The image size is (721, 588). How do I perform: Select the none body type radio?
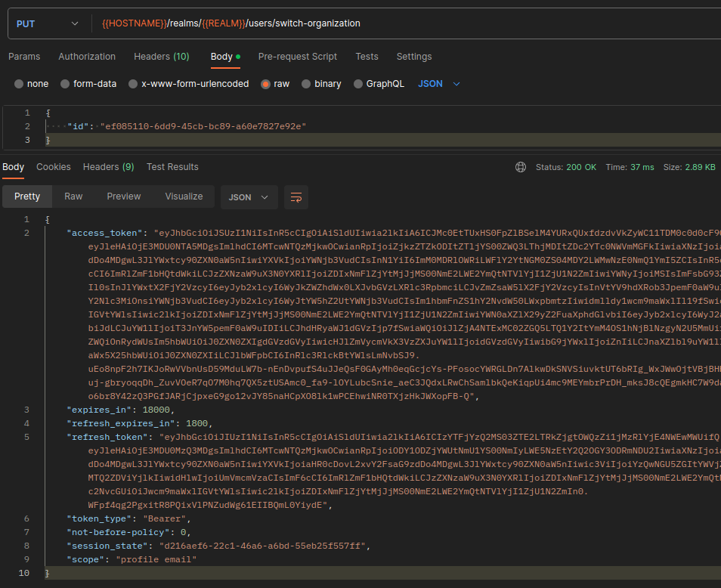(20, 84)
